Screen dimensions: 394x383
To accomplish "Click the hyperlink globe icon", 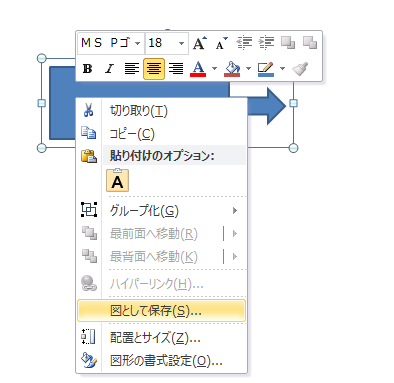I will pos(89,283).
